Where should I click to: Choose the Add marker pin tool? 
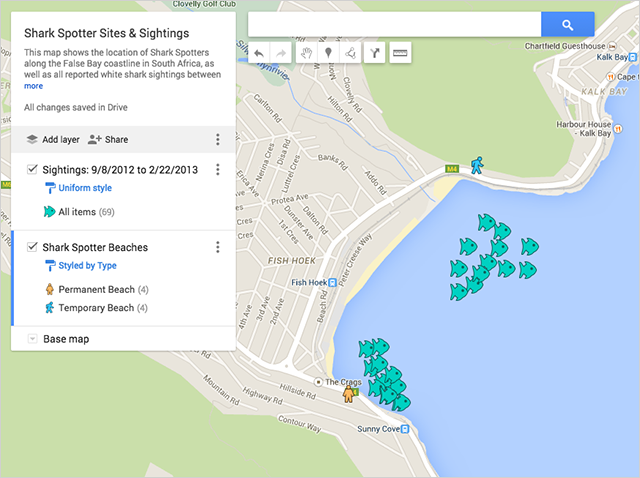coord(328,53)
